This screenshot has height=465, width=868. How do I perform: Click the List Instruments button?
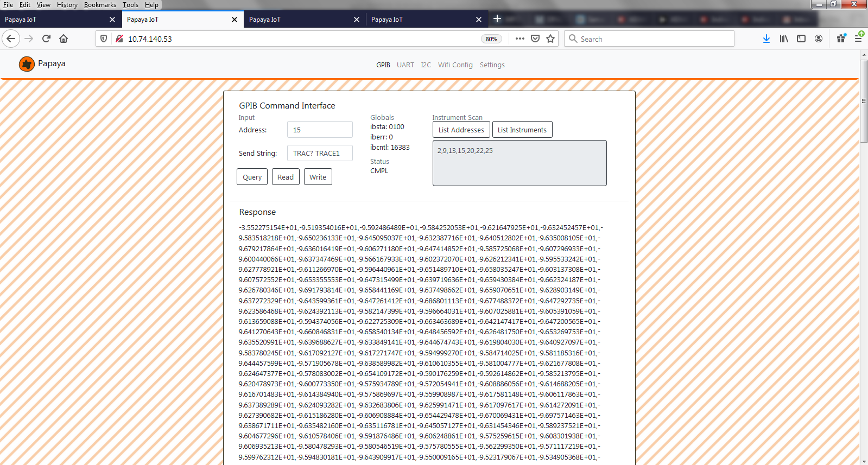click(x=522, y=130)
